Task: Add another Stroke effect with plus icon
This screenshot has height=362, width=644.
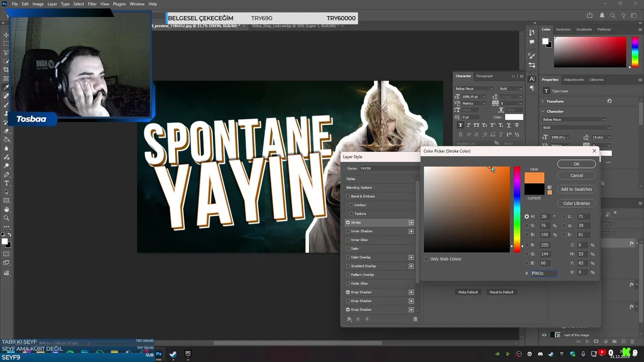Action: [411, 222]
